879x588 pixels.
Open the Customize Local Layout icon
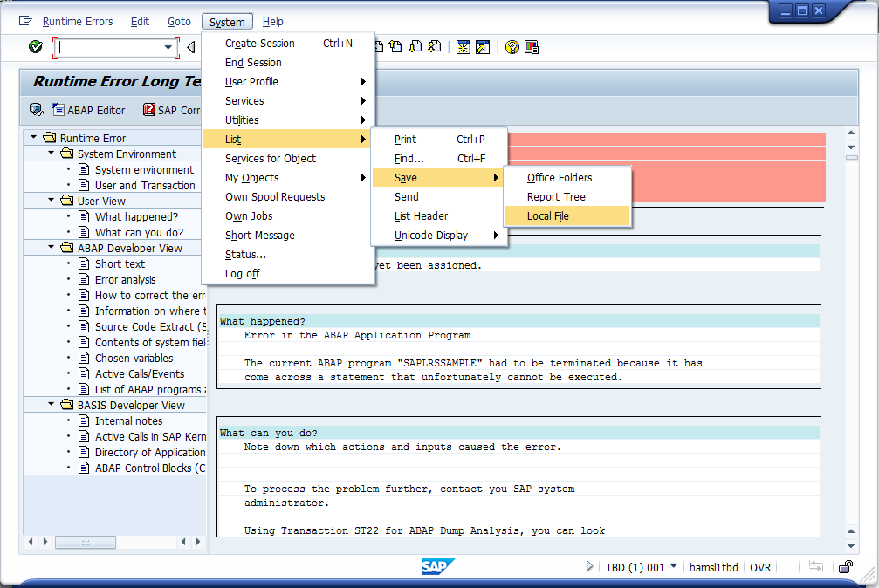point(532,47)
